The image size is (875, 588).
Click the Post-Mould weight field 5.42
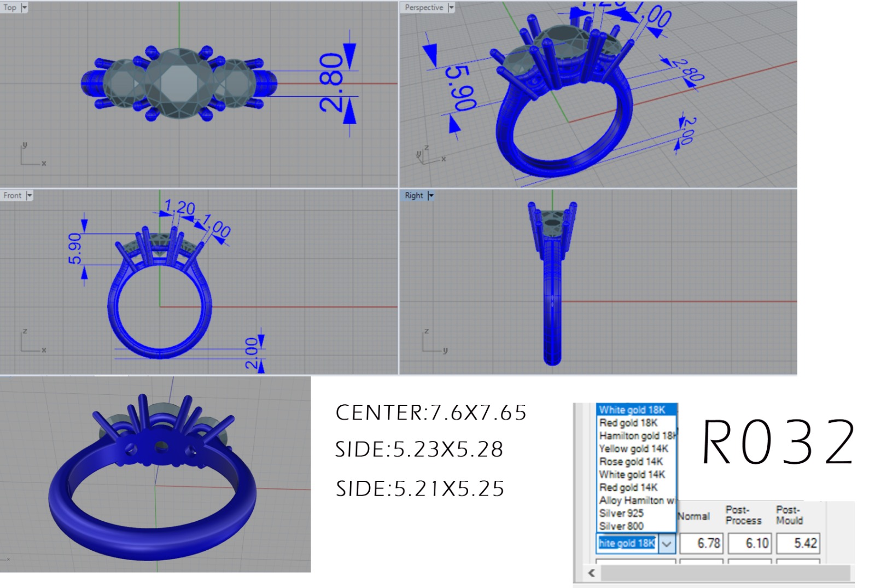click(x=798, y=543)
